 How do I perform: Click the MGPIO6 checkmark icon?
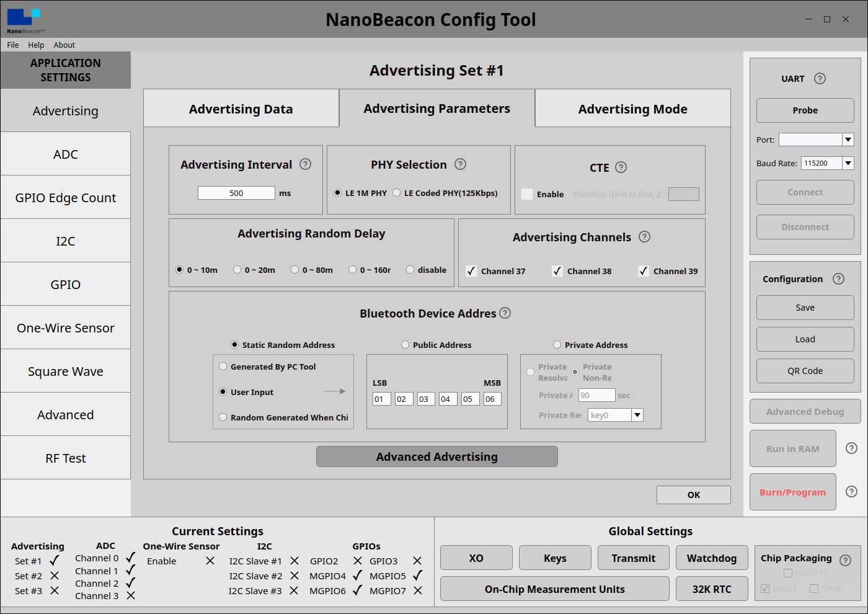[357, 590]
